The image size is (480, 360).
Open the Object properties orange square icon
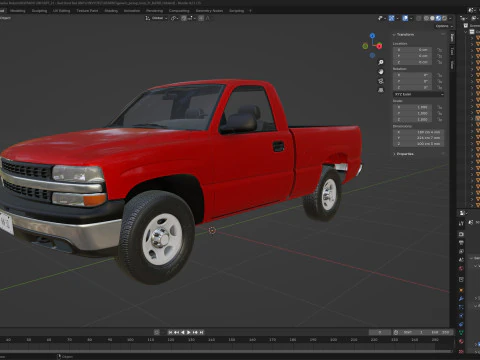click(x=461, y=290)
